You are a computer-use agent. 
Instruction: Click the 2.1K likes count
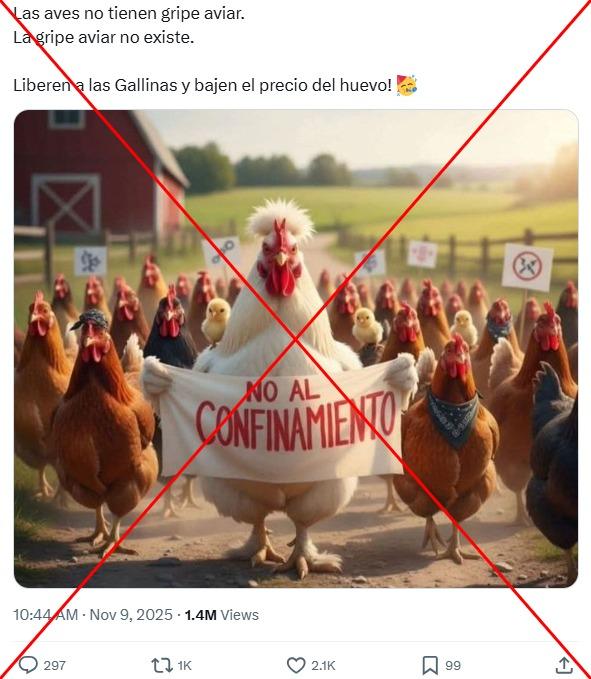click(323, 665)
